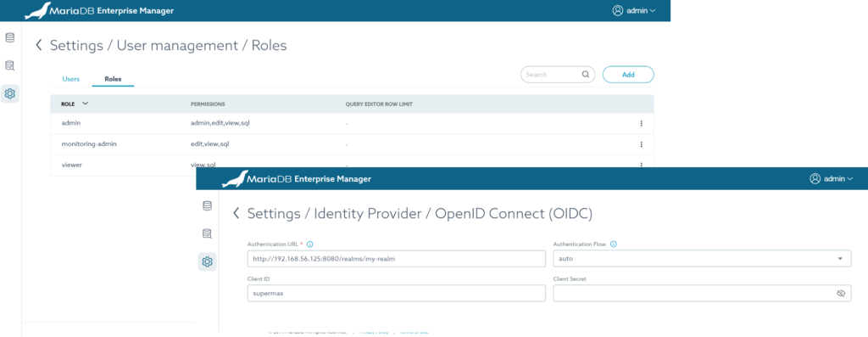Toggle Client Secret visibility eye icon
The image size is (868, 337).
pos(842,293)
